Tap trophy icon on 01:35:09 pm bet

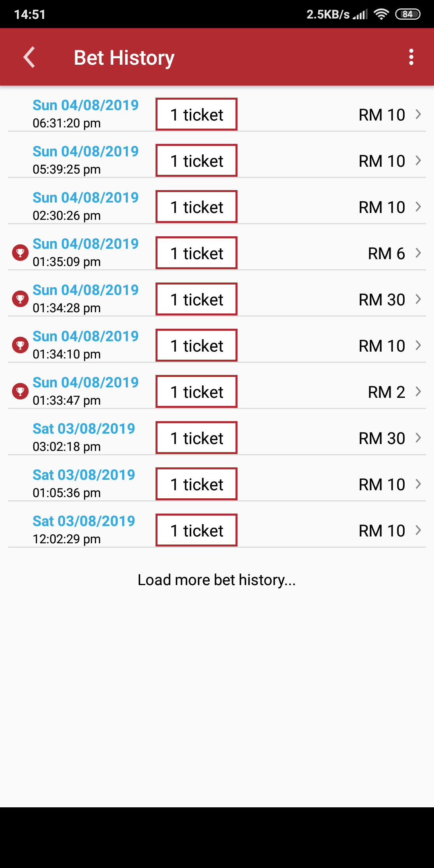point(20,253)
